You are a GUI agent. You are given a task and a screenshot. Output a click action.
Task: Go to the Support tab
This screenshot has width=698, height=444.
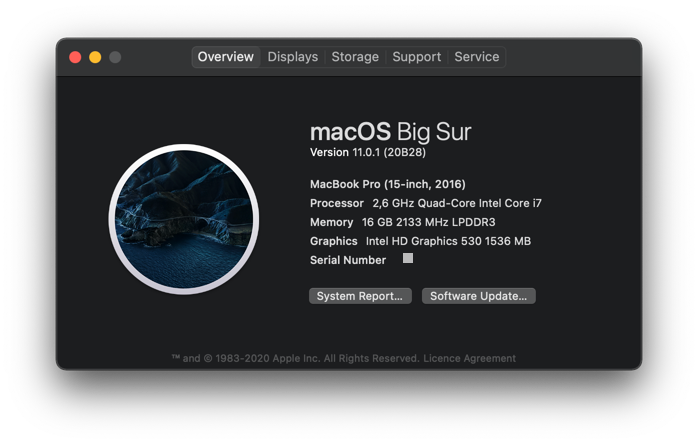point(416,57)
